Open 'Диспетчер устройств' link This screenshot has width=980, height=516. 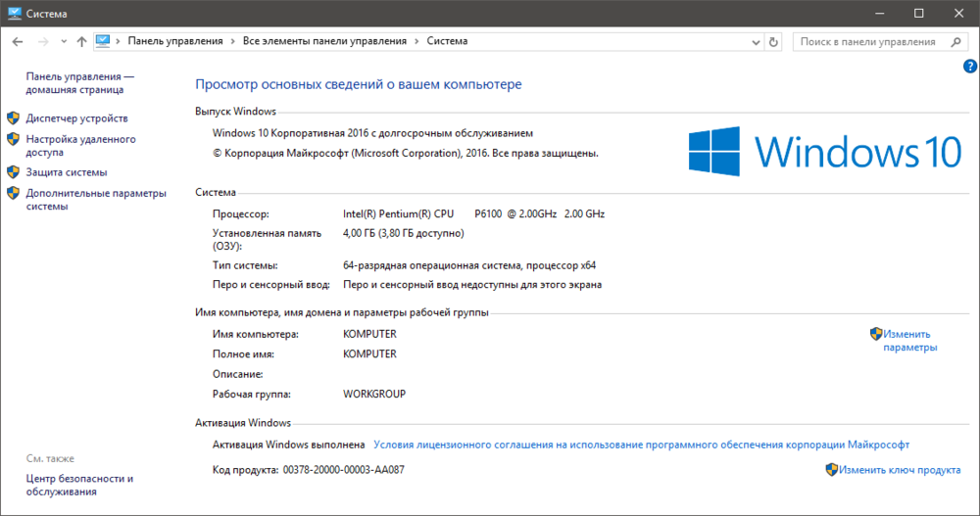coord(76,118)
